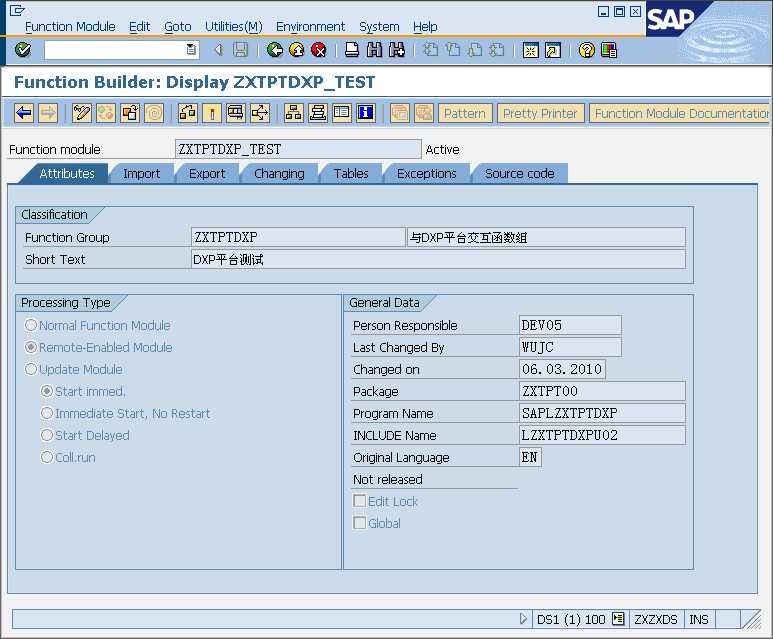Viewport: 773px width, 639px height.
Task: Go to previous page icon
Action: click(453, 50)
